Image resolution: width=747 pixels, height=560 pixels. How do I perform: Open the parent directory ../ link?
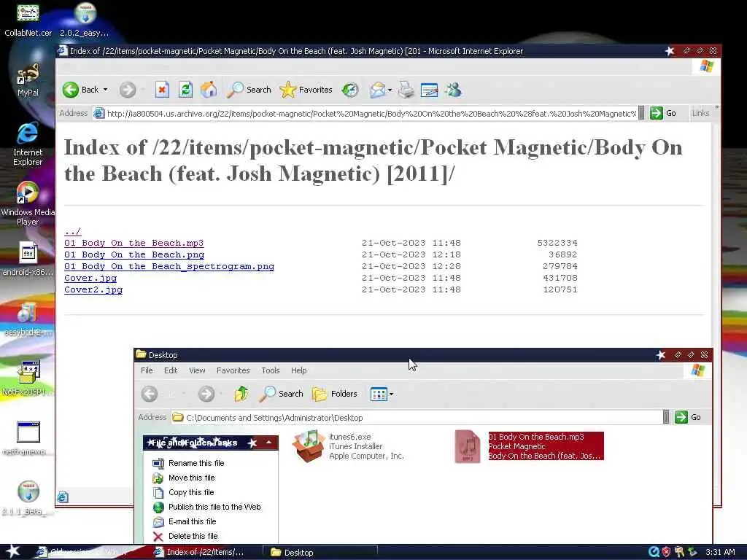point(72,231)
